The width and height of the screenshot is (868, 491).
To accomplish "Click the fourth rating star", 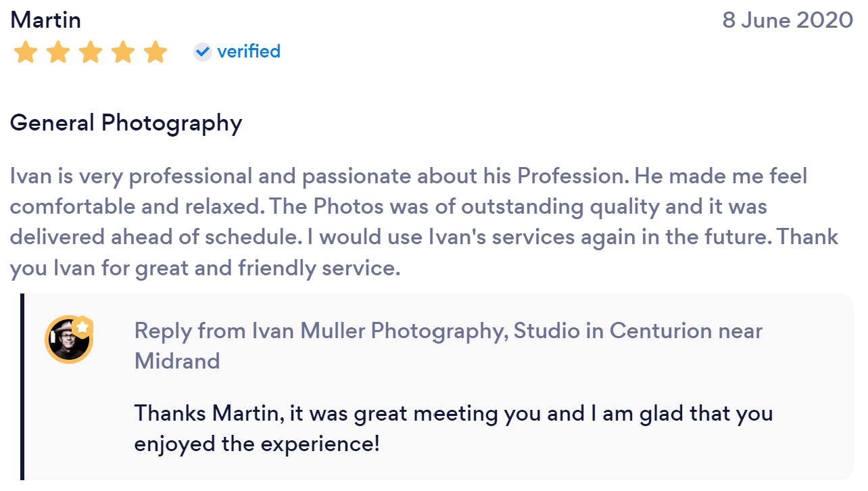I will pyautogui.click(x=122, y=52).
